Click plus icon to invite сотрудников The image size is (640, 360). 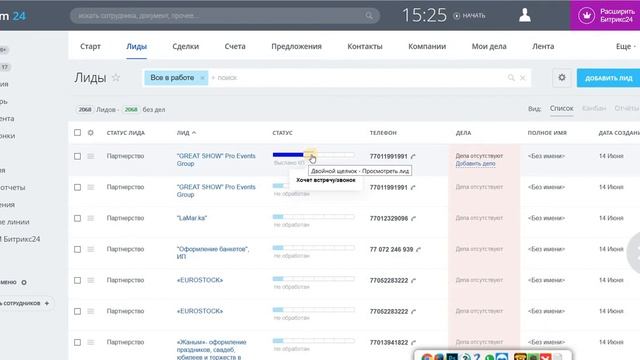click(x=47, y=303)
